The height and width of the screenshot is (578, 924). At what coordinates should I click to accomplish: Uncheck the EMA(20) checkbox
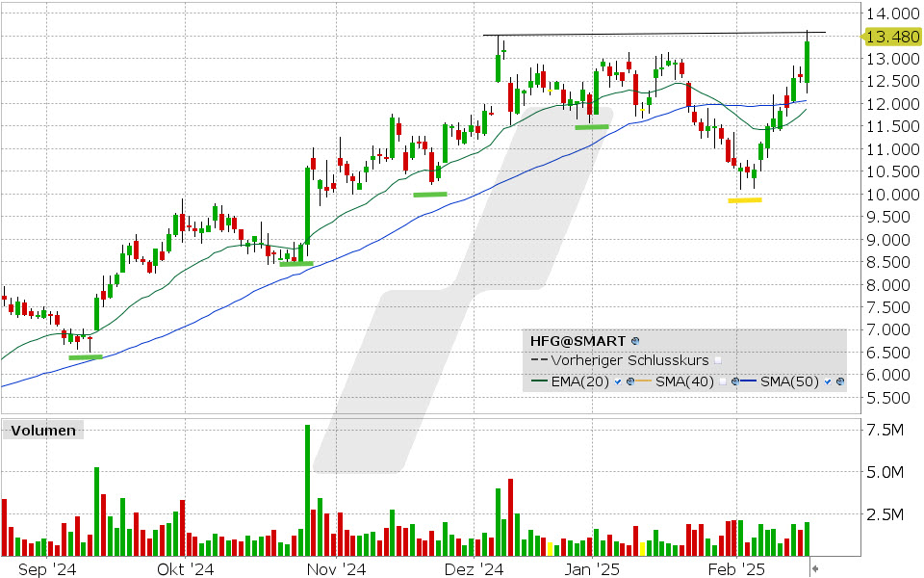[x=618, y=381]
